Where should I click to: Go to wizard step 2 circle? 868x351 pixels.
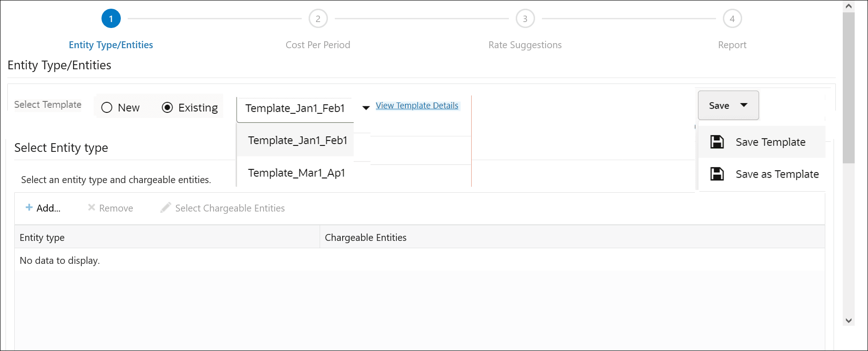(x=318, y=19)
